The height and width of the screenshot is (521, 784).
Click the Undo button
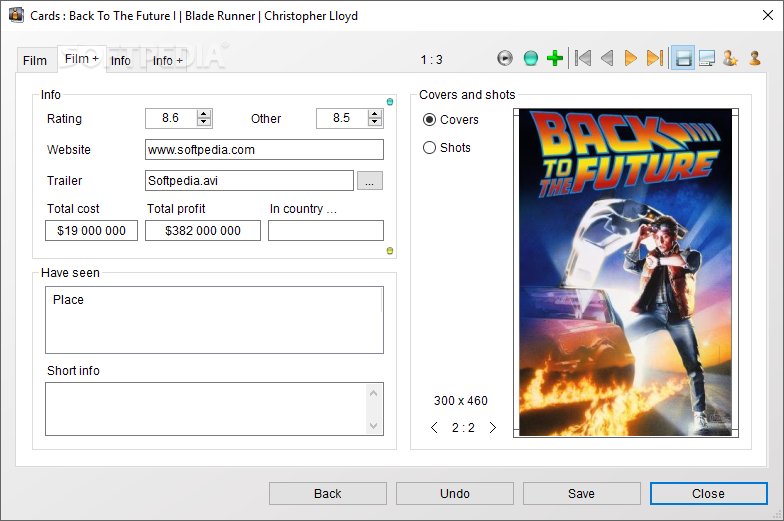[454, 494]
